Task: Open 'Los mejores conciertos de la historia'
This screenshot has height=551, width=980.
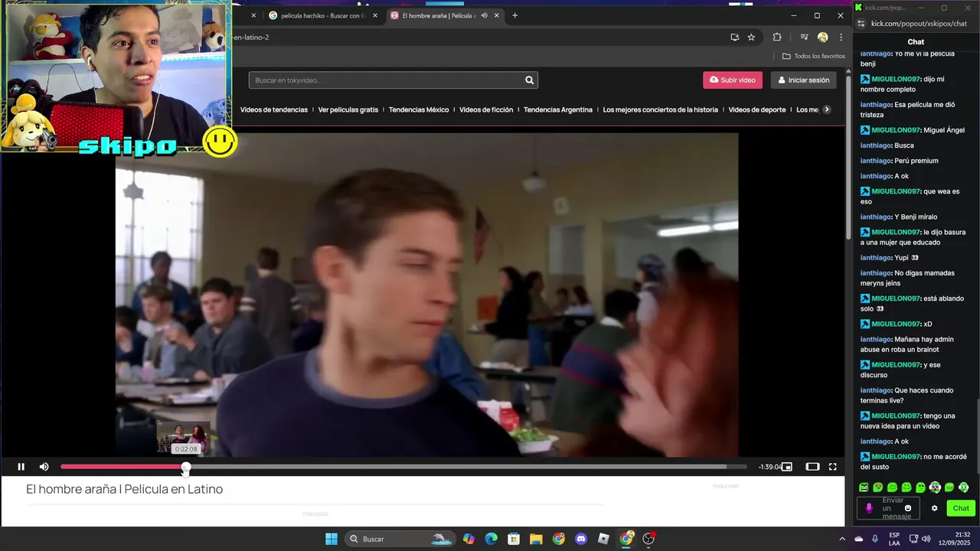Action: click(661, 109)
